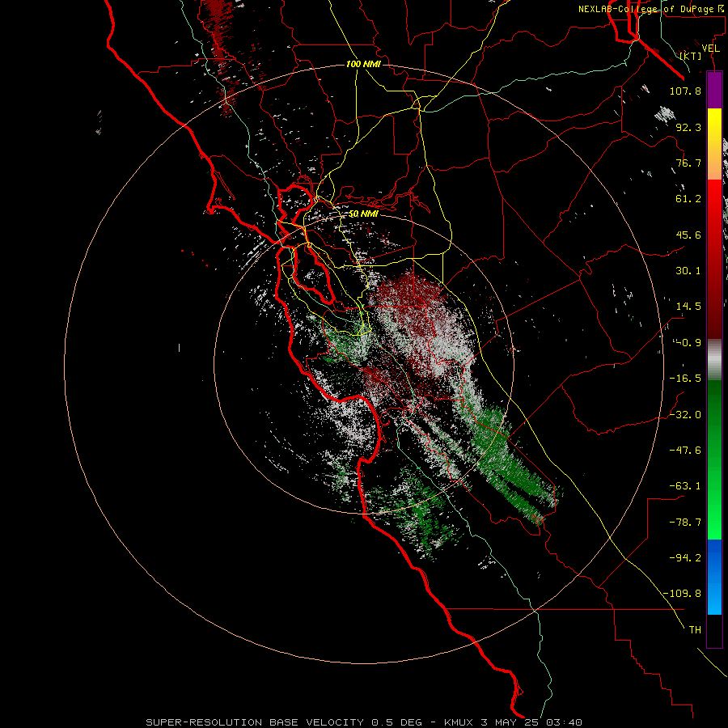Image resolution: width=728 pixels, height=728 pixels.
Task: Select the -47.6 legend value
Action: [x=685, y=451]
